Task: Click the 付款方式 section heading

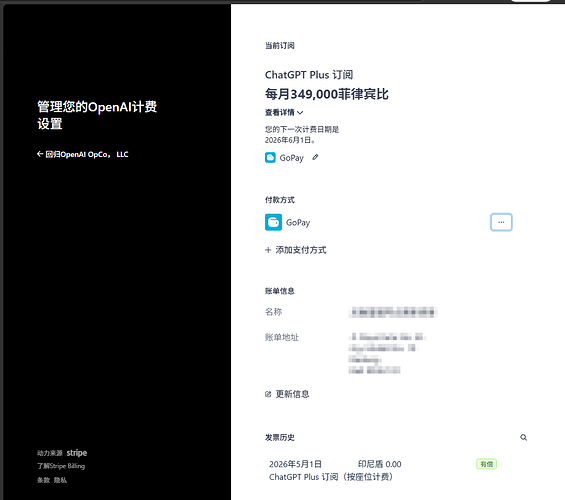Action: [280, 200]
